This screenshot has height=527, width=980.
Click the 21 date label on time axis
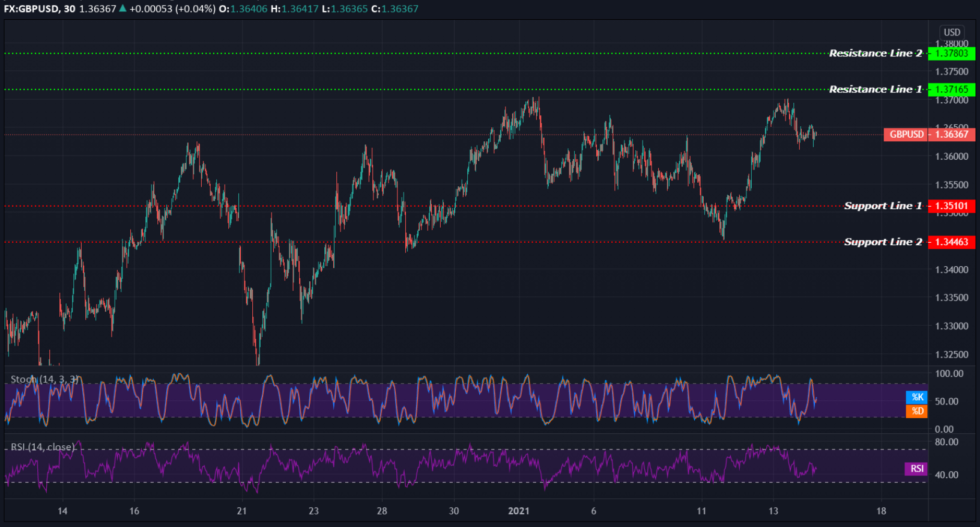pos(241,511)
